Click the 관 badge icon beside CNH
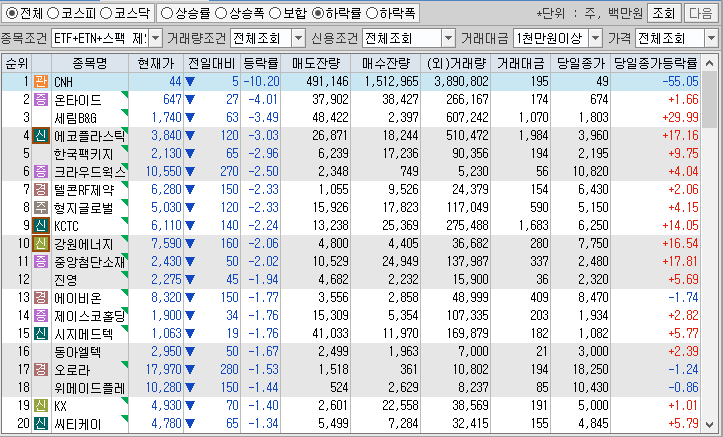The height and width of the screenshot is (437, 723). pyautogui.click(x=41, y=82)
